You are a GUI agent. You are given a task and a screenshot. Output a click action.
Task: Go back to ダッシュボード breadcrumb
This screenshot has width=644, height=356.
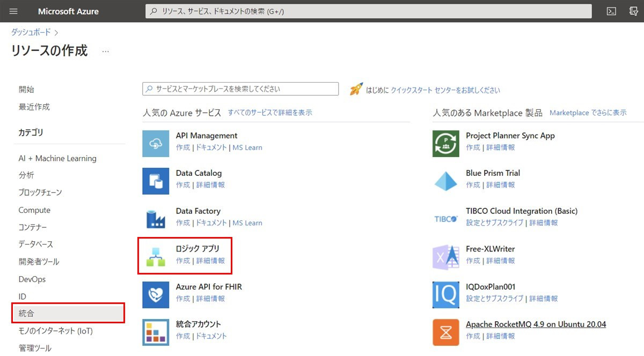click(x=31, y=32)
